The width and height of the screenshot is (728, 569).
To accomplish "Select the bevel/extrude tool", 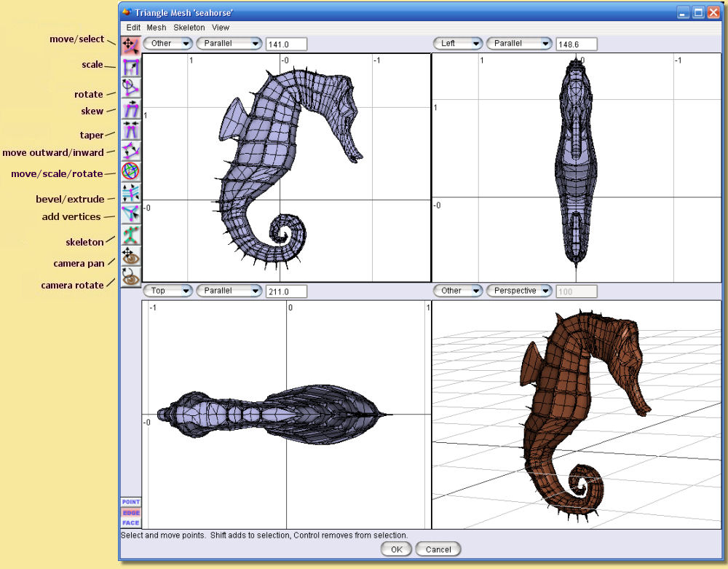I will pos(131,193).
